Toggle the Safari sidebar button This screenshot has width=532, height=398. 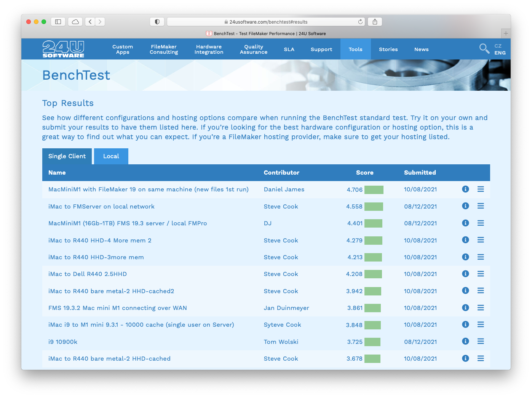coord(58,22)
